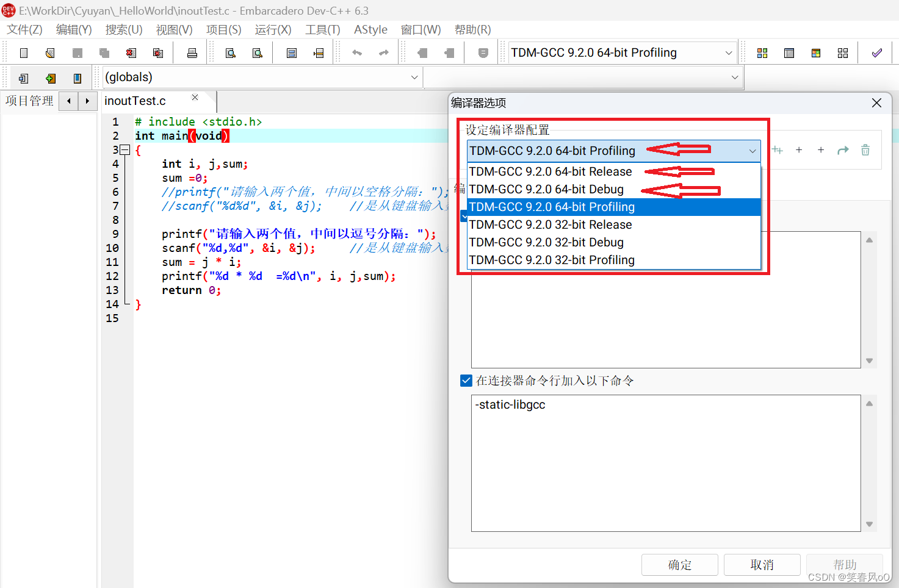Open the 项目(S) menu
899x588 pixels.
(x=223, y=29)
